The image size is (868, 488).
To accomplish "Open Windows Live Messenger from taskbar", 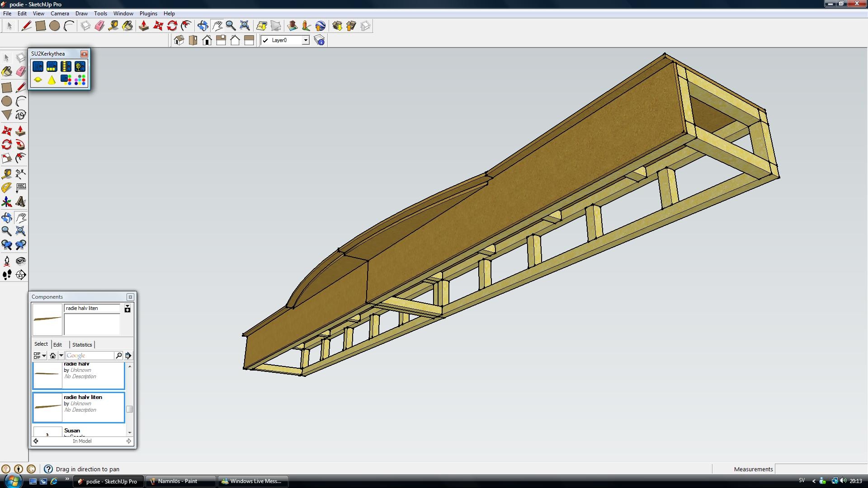I will 254,481.
